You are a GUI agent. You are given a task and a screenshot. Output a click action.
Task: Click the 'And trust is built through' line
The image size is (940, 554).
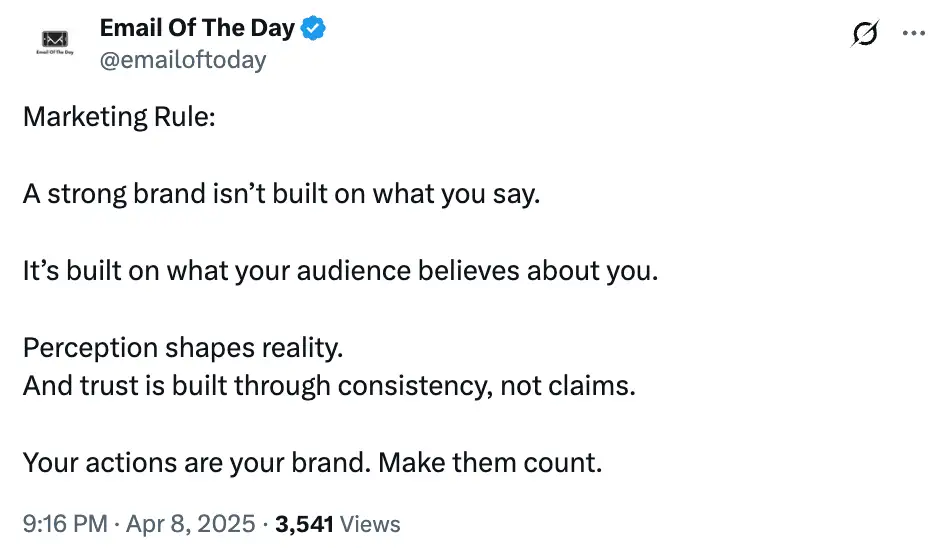click(x=329, y=386)
